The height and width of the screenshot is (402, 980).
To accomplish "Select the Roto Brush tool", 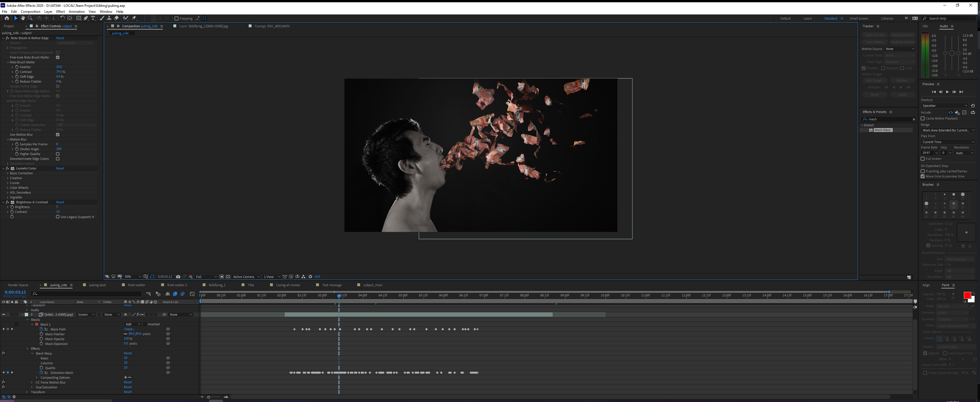I will click(126, 18).
